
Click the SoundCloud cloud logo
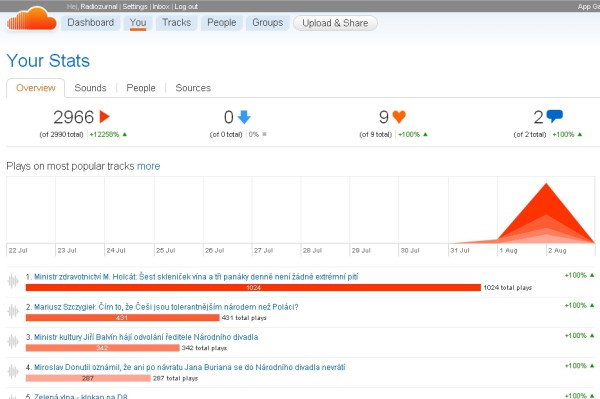(31, 19)
